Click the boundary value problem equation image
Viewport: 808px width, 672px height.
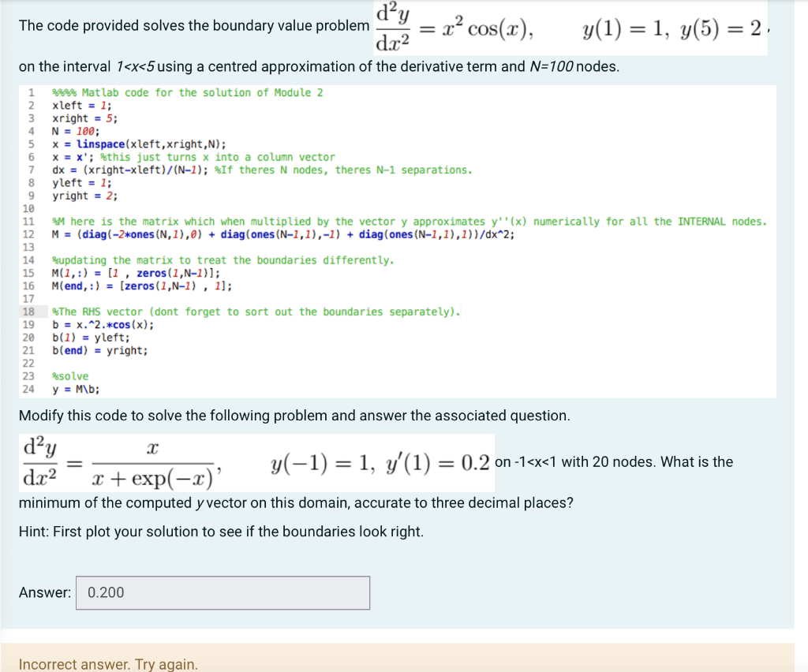coord(568,26)
